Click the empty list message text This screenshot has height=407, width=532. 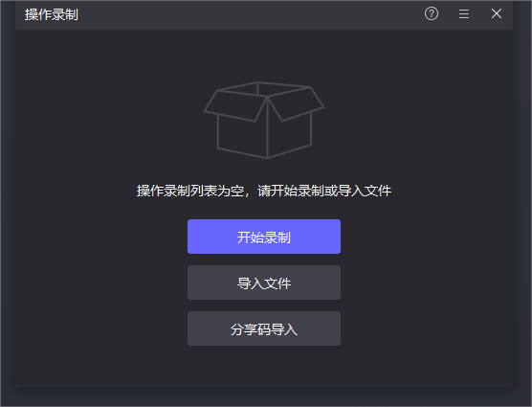[264, 191]
